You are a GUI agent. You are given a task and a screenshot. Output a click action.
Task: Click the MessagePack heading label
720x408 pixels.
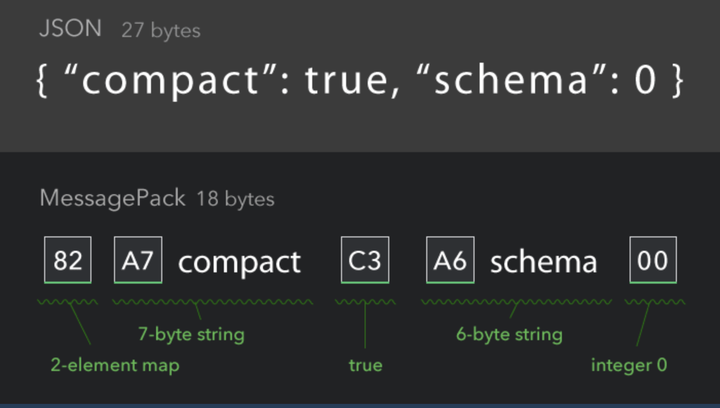point(113,198)
